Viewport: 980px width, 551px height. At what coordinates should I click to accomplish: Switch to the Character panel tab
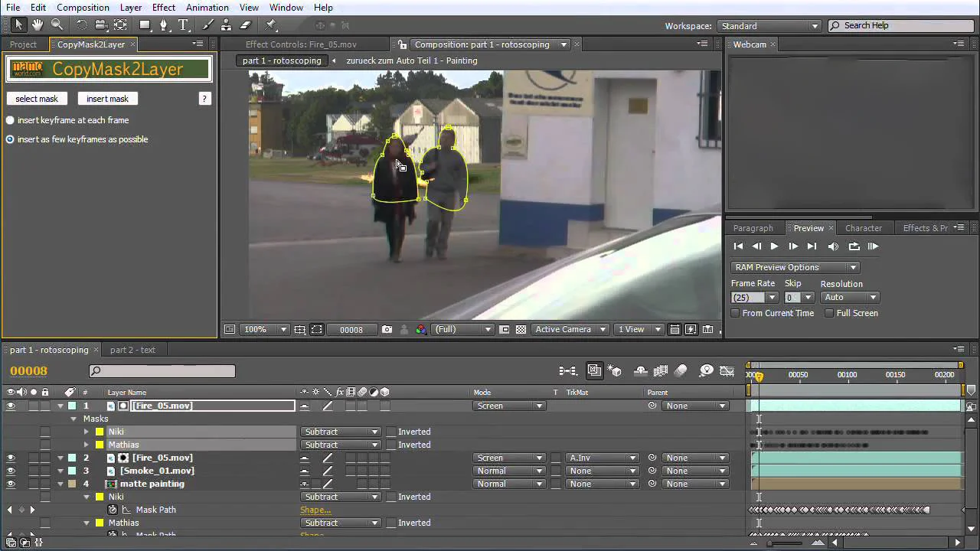pos(863,228)
